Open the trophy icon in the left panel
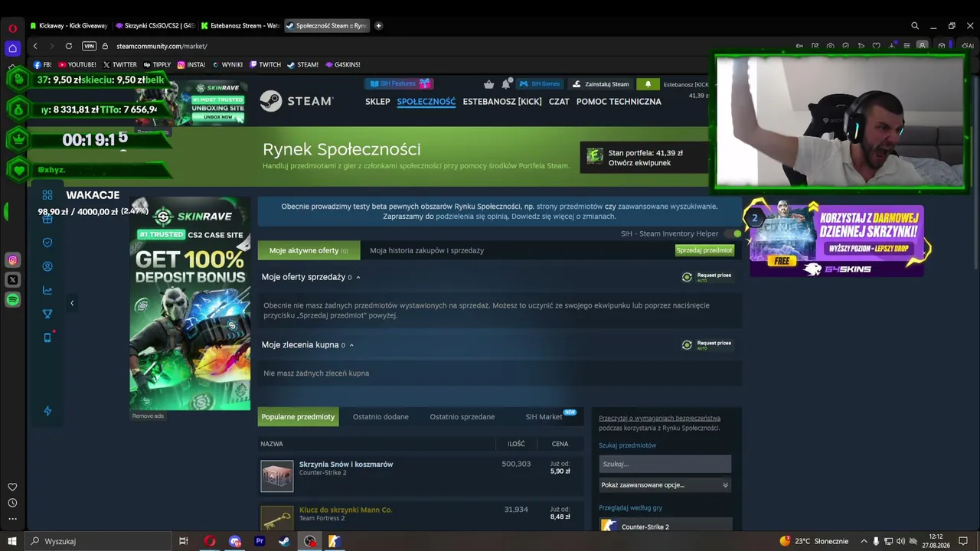Viewport: 980px width, 551px height. point(47,314)
